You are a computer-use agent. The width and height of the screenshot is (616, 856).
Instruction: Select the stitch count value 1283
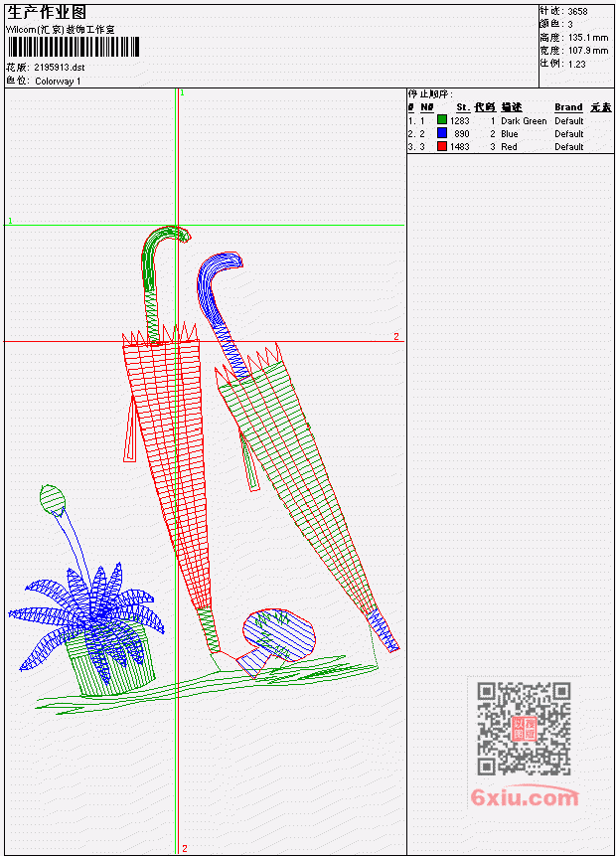point(459,120)
